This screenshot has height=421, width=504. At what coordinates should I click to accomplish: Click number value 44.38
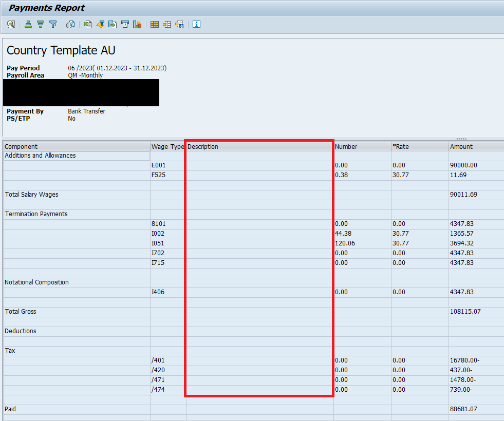point(343,234)
